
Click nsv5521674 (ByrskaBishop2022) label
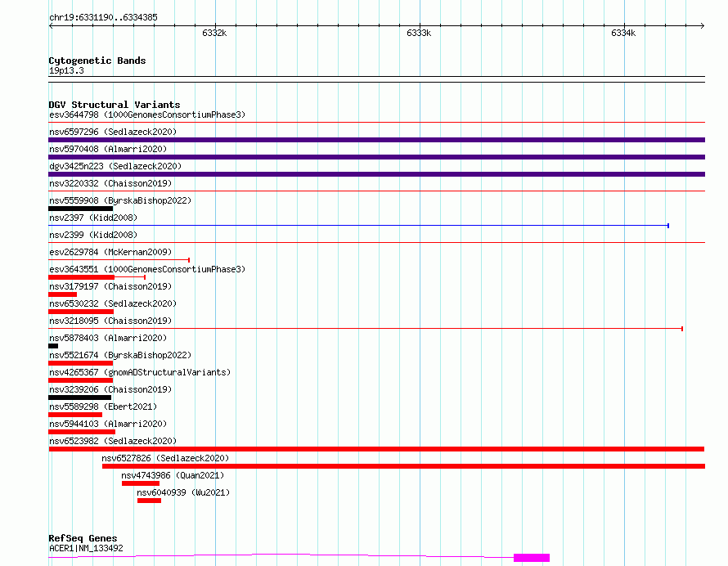[x=120, y=355]
